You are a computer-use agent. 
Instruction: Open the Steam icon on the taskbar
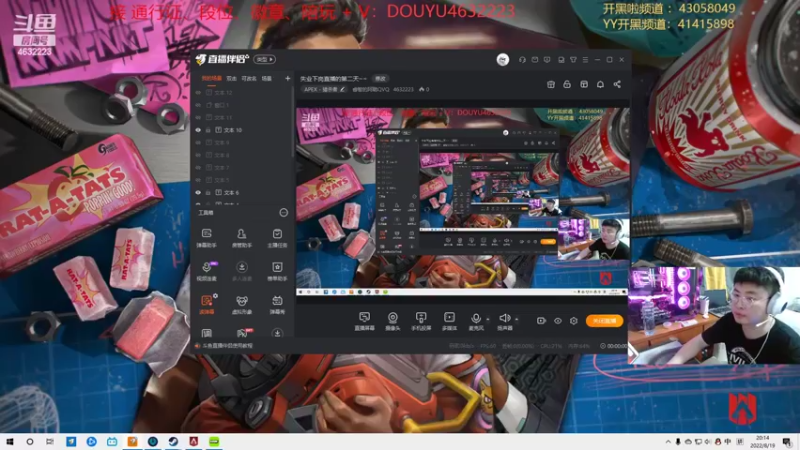173,442
